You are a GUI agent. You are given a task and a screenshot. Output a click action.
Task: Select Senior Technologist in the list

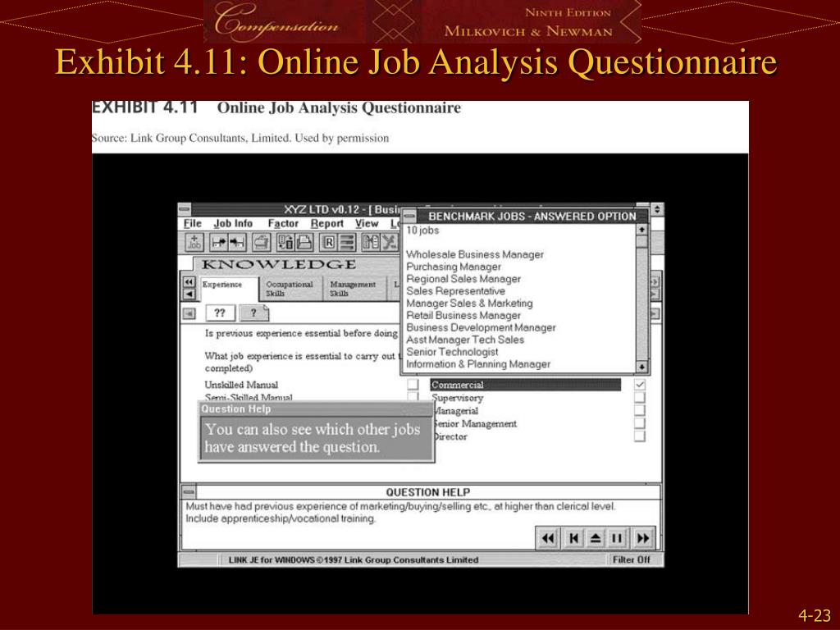coord(452,352)
